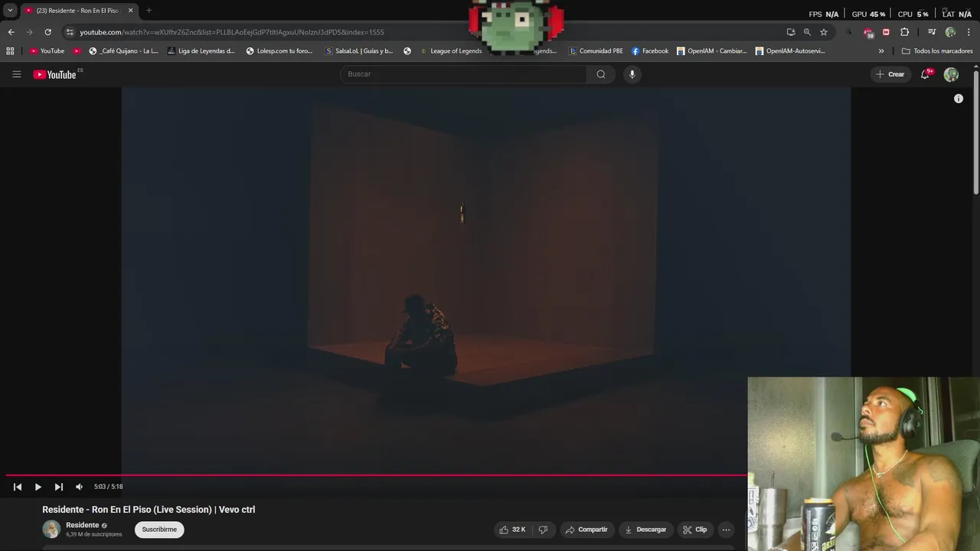Screen dimensions: 980x551
Task: Click the Crear button
Action: click(890, 74)
